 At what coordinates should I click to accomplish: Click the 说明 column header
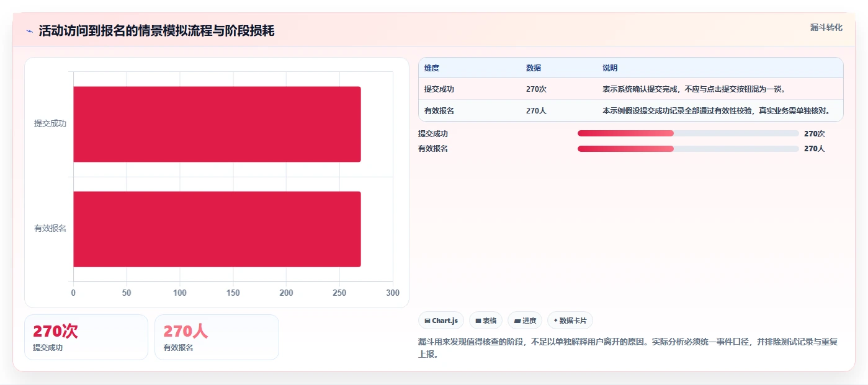610,68
